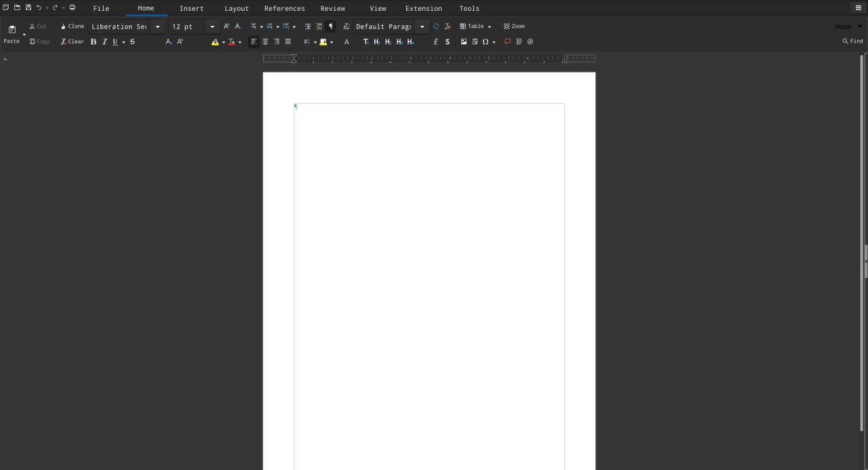Click the Justified alignment icon

point(288,42)
